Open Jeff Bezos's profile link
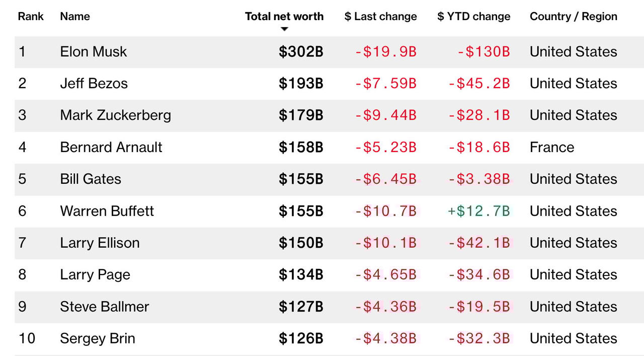Viewport: 644px width, 356px height. [94, 84]
